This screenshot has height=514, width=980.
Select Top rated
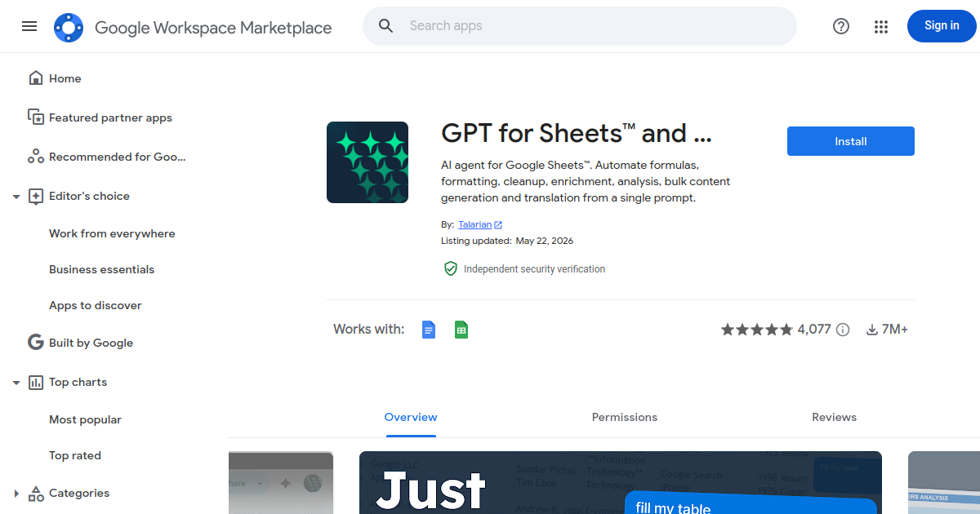coord(75,455)
